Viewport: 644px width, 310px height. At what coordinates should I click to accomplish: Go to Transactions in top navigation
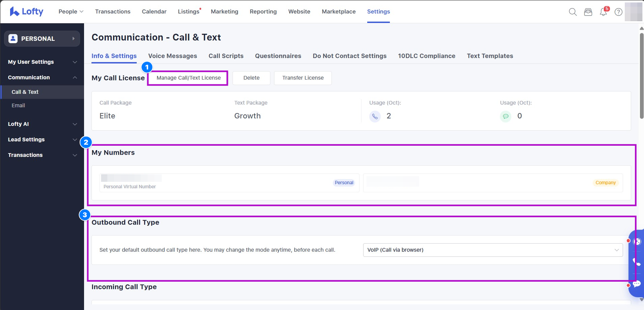coord(113,11)
